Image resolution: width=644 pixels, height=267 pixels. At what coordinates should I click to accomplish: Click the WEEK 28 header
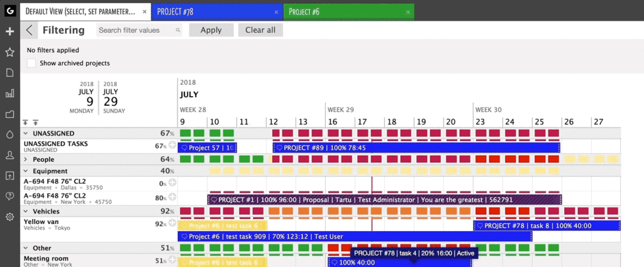pos(193,110)
